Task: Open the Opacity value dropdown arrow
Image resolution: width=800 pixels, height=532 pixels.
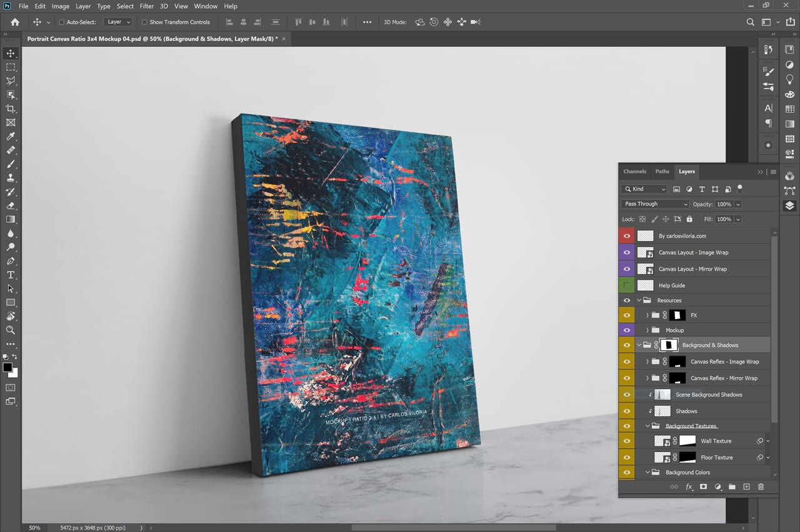Action: point(738,204)
